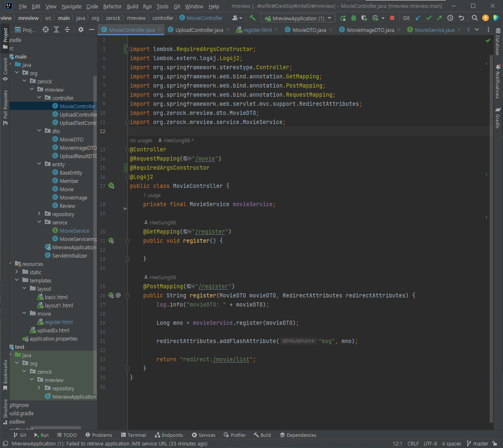Click the UTF-8 encoding in status bar

coord(430,443)
